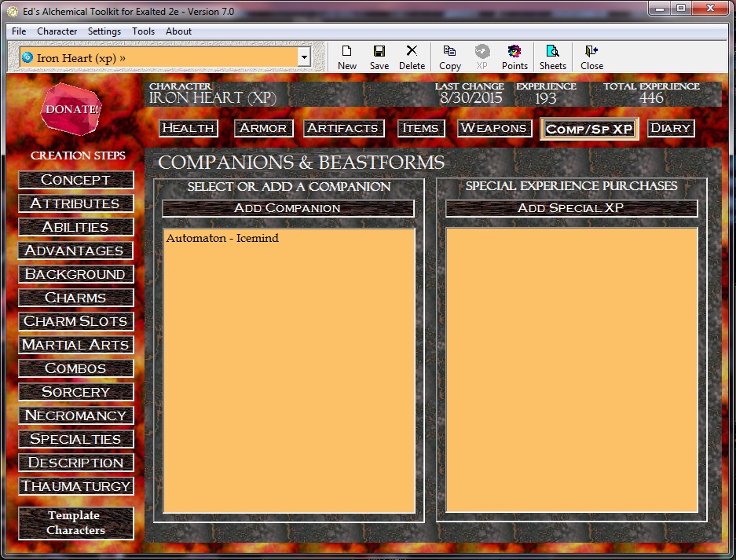736x560 pixels.
Task: Open the File menu
Action: [19, 31]
